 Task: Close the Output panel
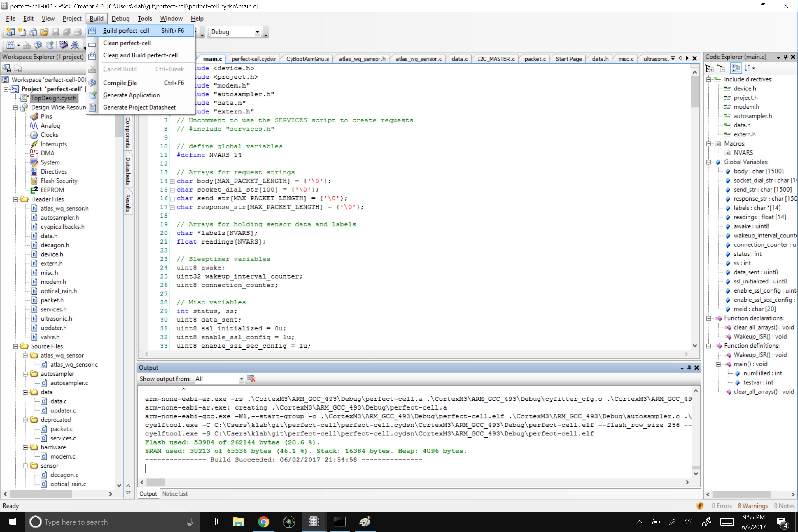pyautogui.click(x=696, y=367)
